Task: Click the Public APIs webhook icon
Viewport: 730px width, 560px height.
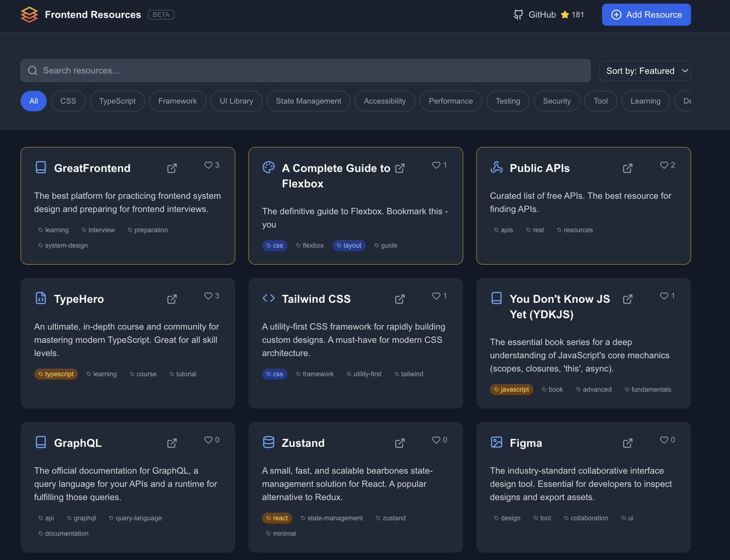Action: [496, 167]
